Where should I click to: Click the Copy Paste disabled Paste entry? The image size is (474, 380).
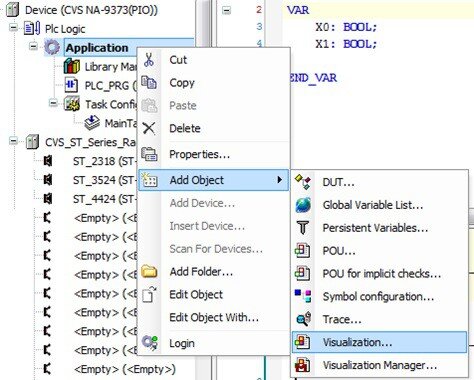tap(213, 106)
